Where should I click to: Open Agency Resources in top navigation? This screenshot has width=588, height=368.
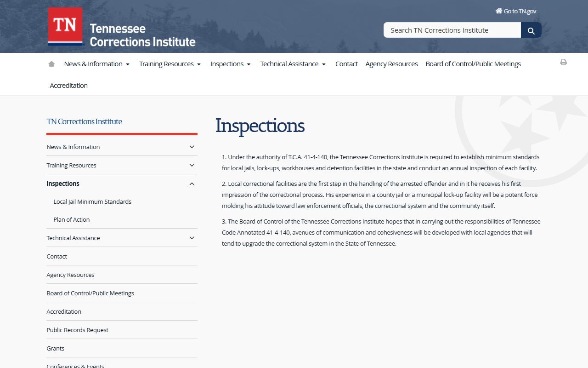[391, 64]
